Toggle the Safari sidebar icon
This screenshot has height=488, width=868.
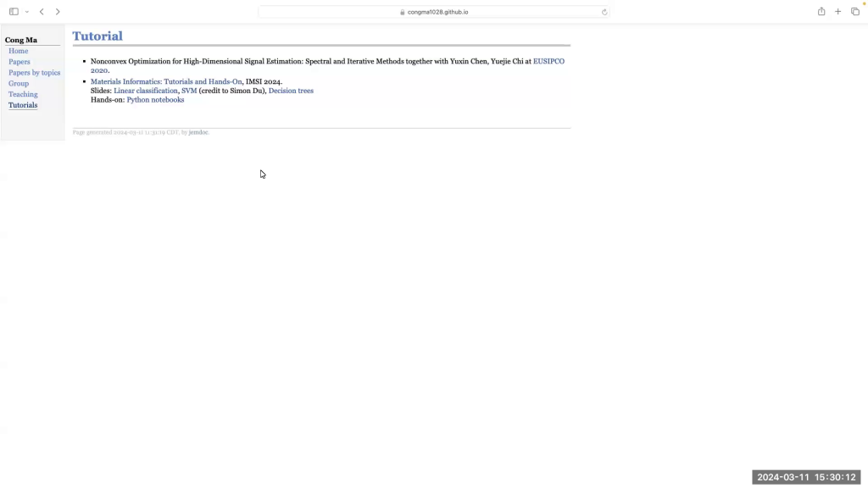click(x=14, y=12)
